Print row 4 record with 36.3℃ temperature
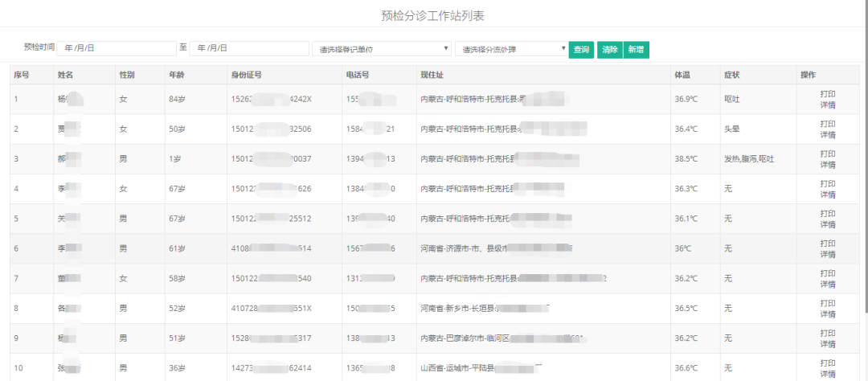Viewport: 868px width, 381px height. (x=828, y=183)
